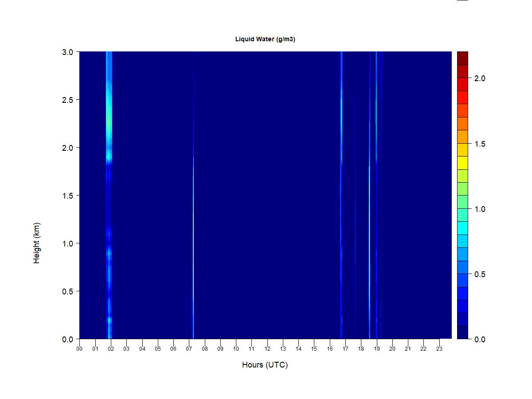Viewport: 532px width, 399px height.
Task: Click the bright red colorbar segment near 2.0
Action: click(462, 84)
